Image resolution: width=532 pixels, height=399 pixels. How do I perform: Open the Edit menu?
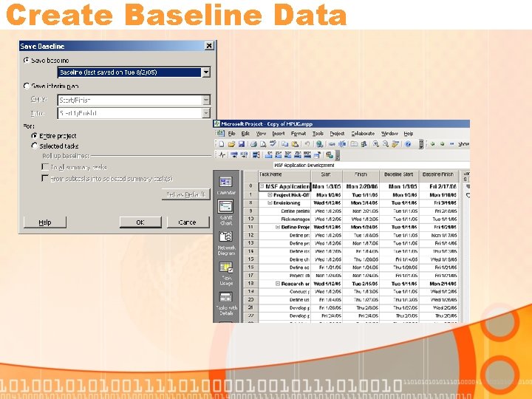pyautogui.click(x=245, y=134)
